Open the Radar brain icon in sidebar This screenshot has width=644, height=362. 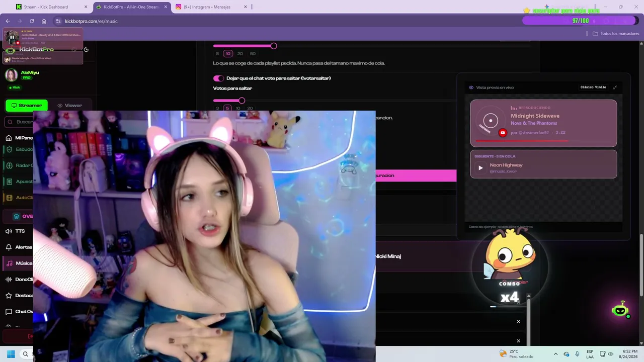9,165
